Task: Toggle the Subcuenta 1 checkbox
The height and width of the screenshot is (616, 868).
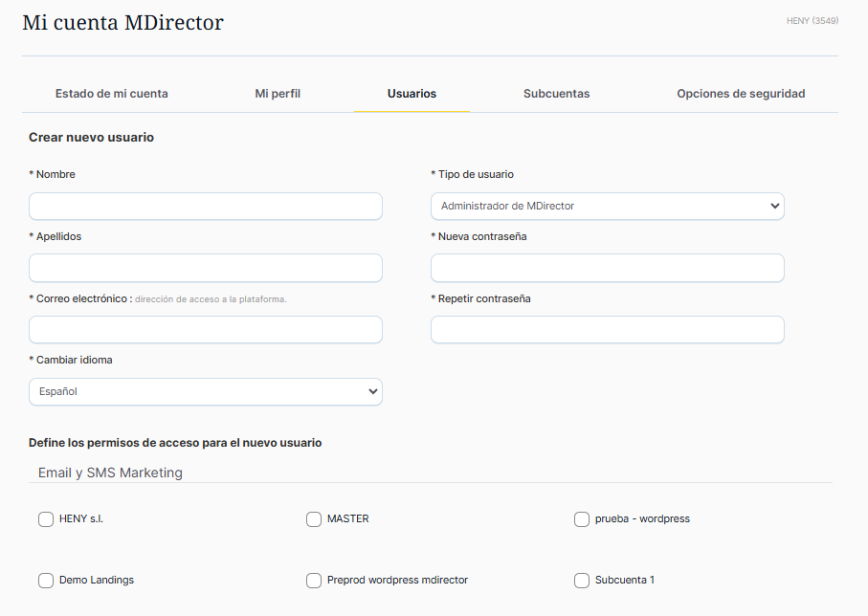Action: click(582, 581)
